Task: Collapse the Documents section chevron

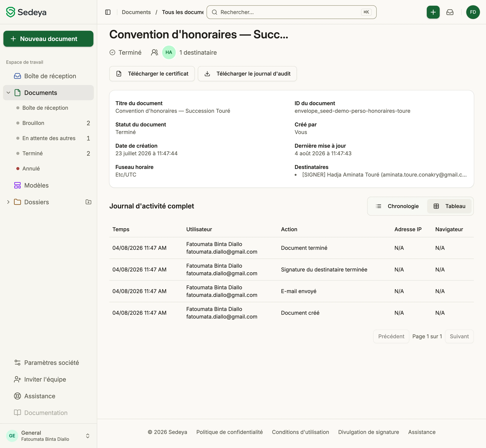Action: click(x=8, y=93)
